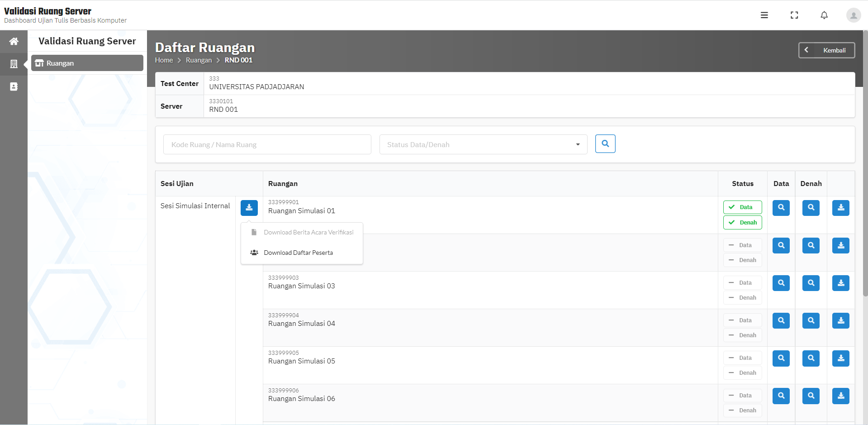This screenshot has height=425, width=868.
Task: Click the page vertical scrollbar
Action: (x=865, y=163)
